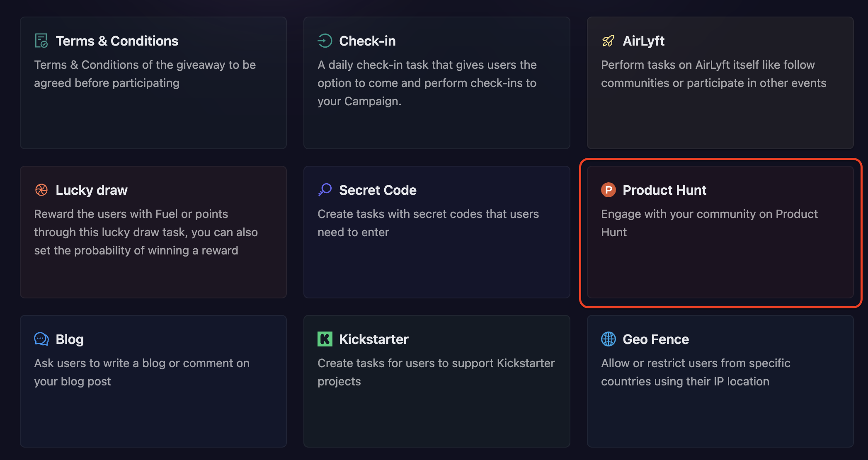Click the Lucky draw wheel icon
Screen dimensions: 868x460
coord(41,190)
